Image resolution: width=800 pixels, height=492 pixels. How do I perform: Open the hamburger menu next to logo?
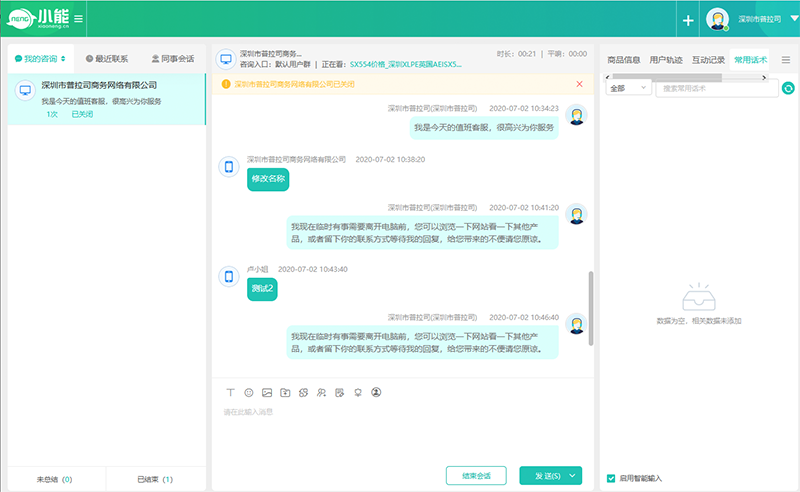click(x=79, y=19)
